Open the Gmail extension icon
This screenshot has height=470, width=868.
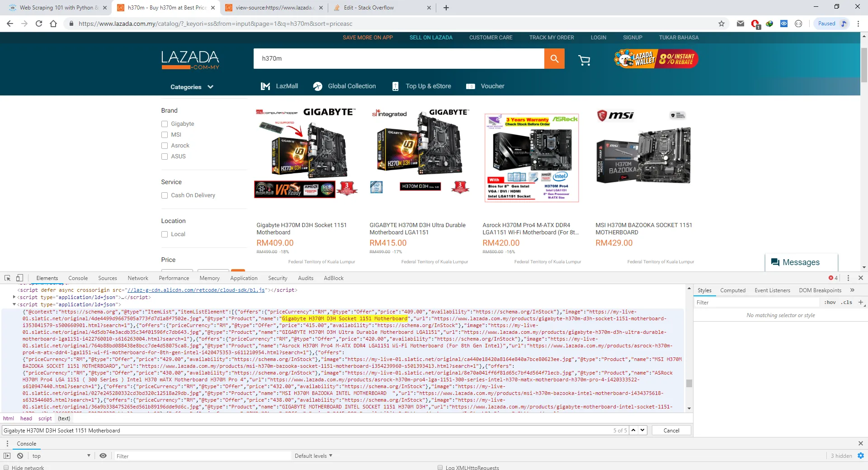tap(740, 24)
